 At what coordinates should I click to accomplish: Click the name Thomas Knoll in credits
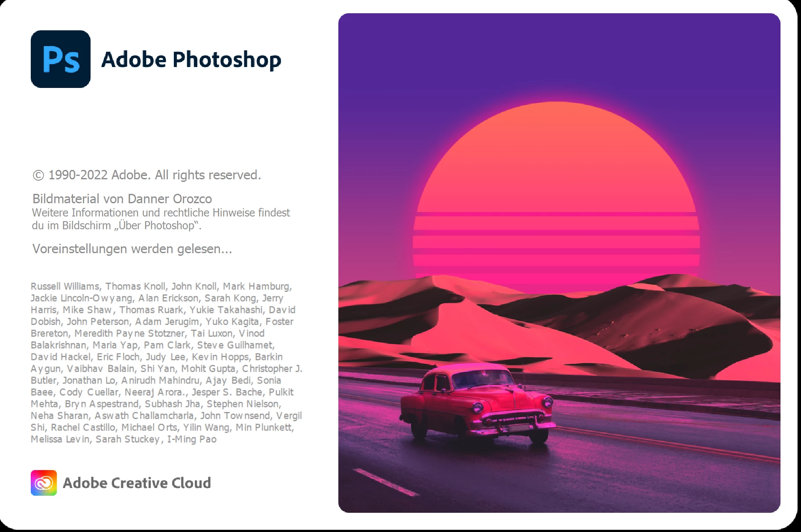[135, 286]
